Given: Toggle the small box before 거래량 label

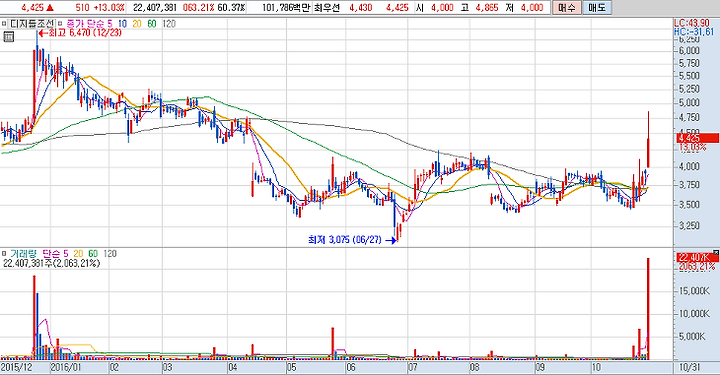Looking at the screenshot, I should [4, 253].
